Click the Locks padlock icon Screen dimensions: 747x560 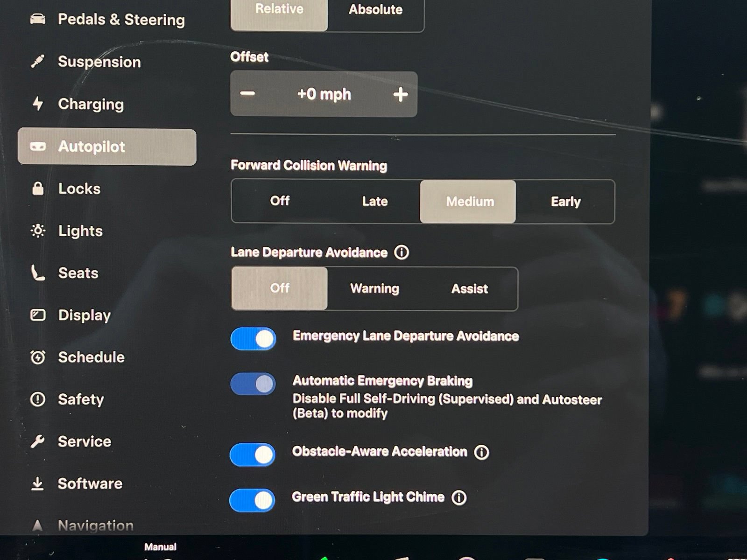click(38, 188)
